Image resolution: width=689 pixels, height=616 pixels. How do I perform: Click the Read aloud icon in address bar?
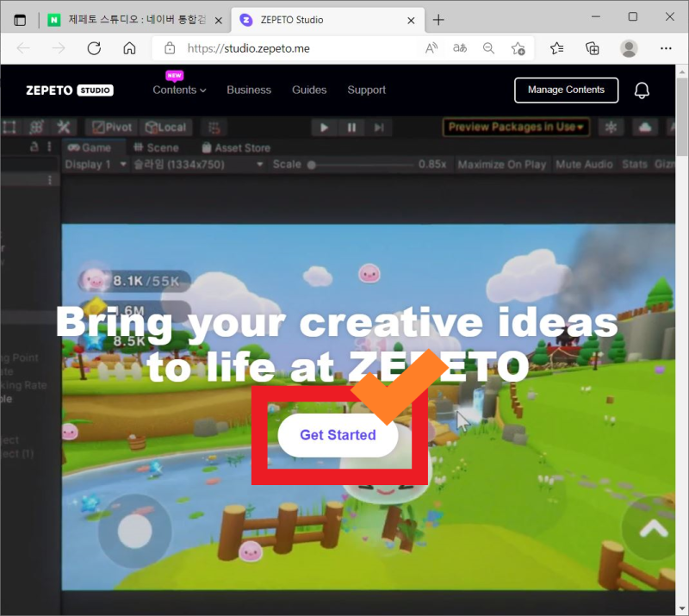pos(431,49)
